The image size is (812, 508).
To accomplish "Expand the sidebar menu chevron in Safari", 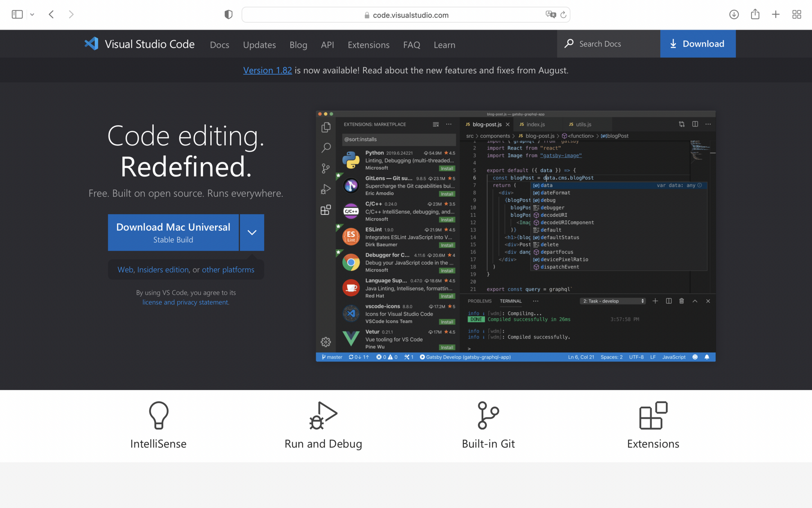I will click(x=32, y=15).
